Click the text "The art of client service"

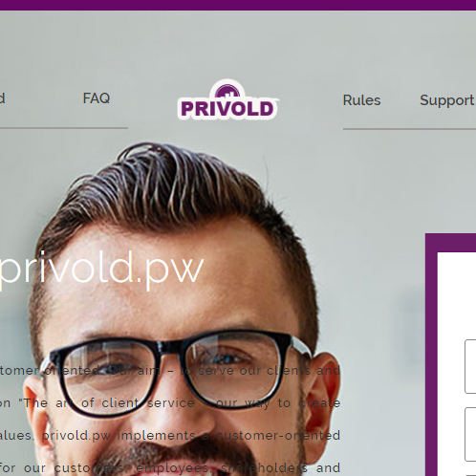point(107,403)
